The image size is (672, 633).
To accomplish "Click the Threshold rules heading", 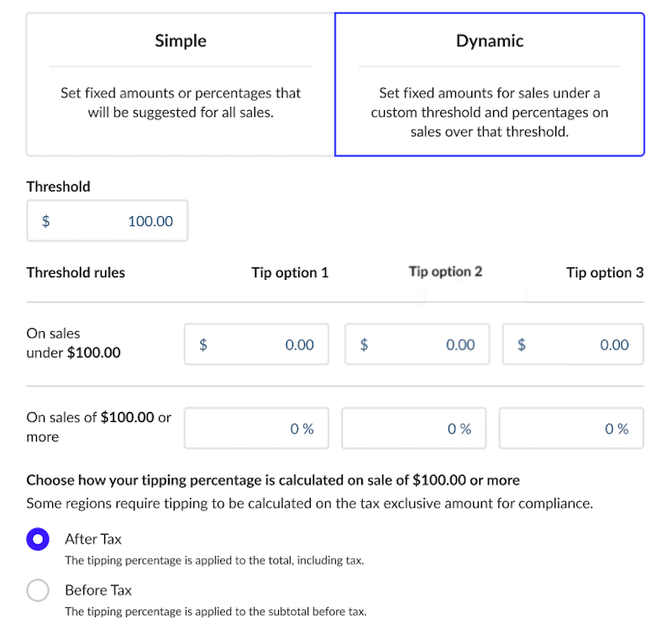I will pos(76,272).
